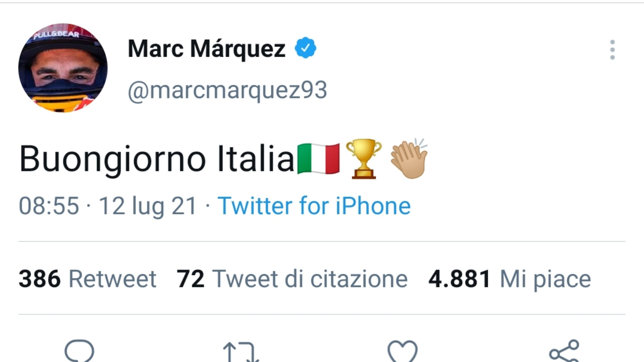Click the Twitter for iPhone link

pyautogui.click(x=314, y=206)
